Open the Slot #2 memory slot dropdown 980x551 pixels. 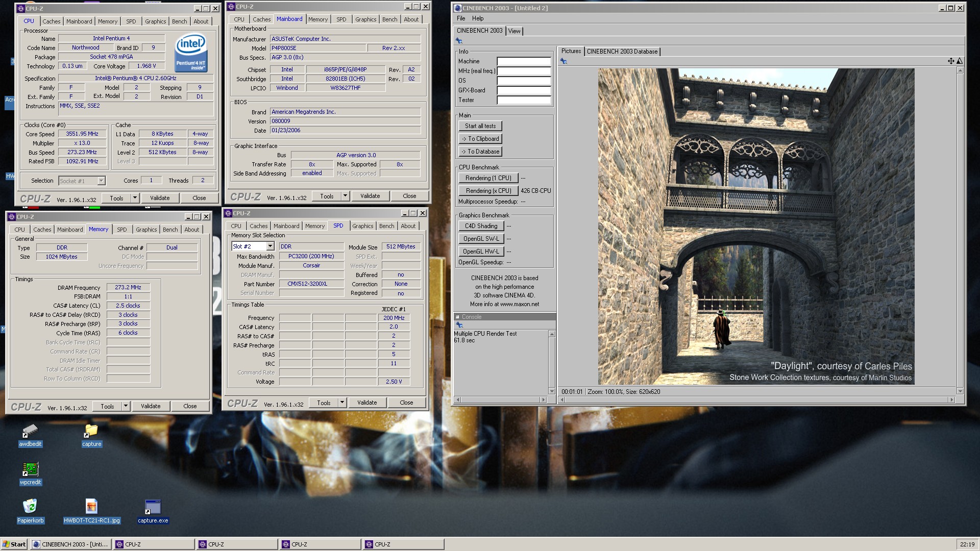pos(270,246)
